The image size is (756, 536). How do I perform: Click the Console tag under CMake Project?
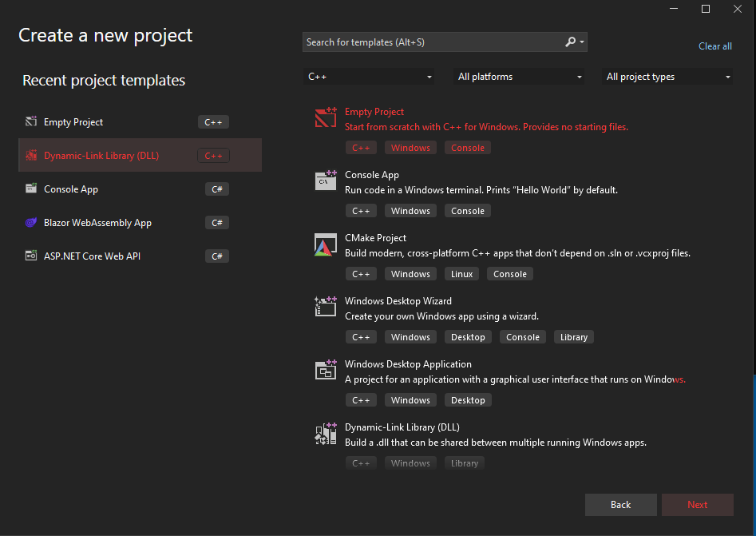point(509,274)
